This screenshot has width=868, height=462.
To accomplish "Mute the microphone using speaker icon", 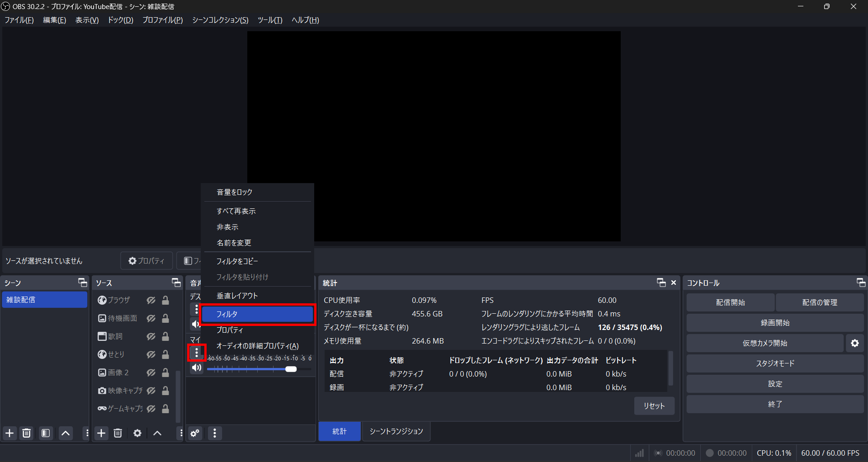I will pos(197,368).
